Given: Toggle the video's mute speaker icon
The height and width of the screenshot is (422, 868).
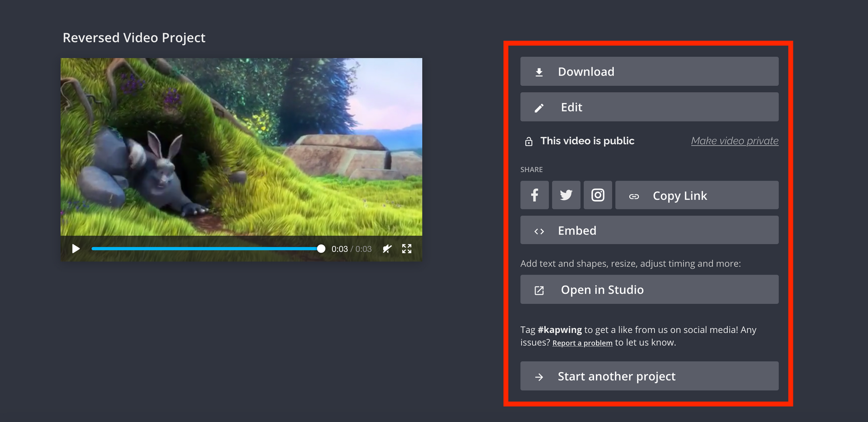Looking at the screenshot, I should [x=387, y=249].
